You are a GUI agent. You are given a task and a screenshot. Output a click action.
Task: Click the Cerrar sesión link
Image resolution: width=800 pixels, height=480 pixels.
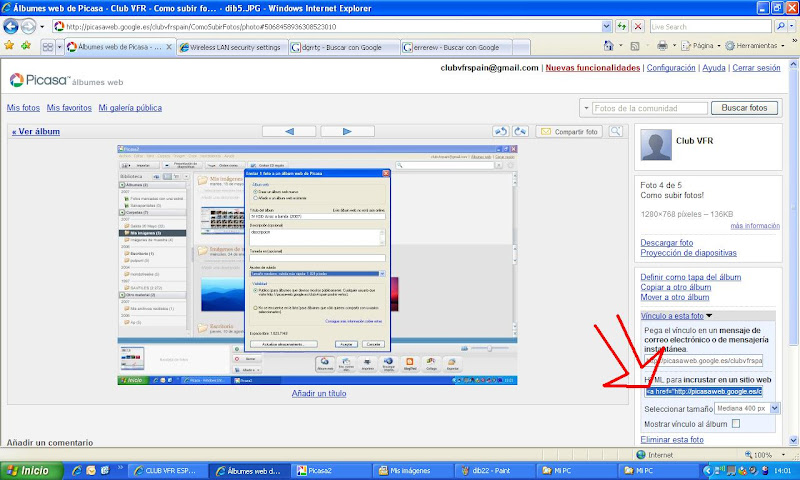[x=756, y=68]
